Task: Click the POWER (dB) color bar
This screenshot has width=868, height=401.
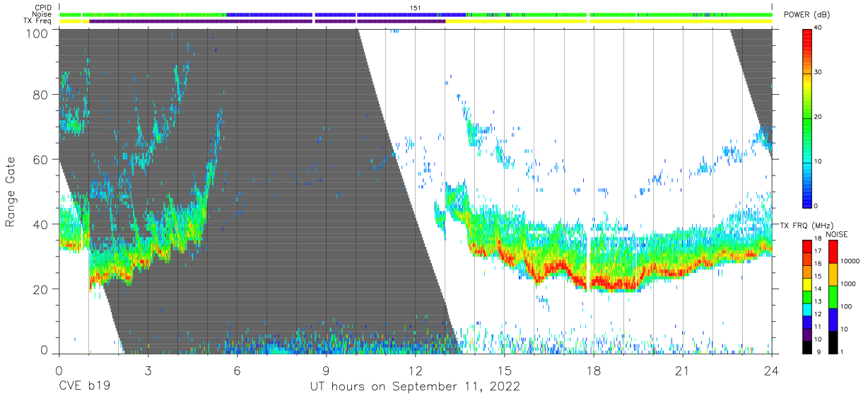Action: 808,117
